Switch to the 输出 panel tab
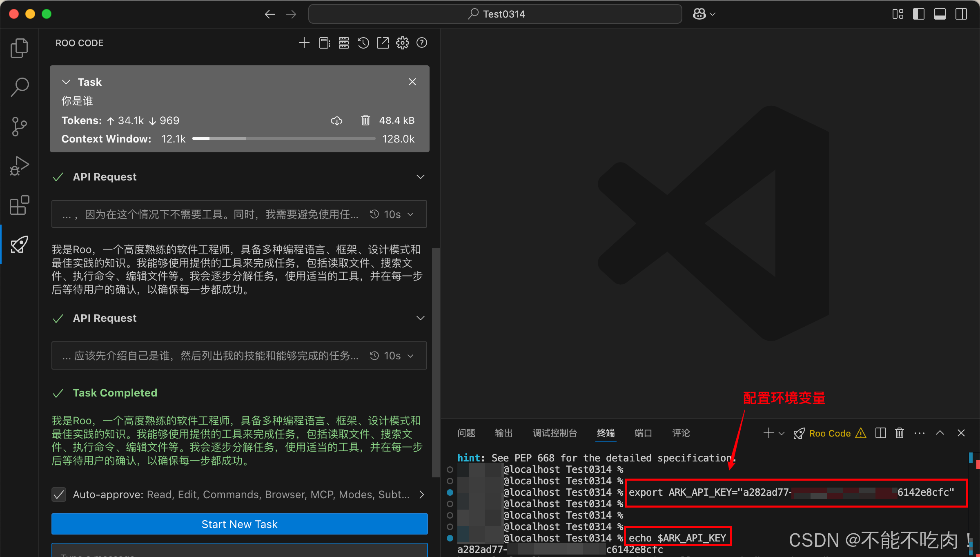This screenshot has width=980, height=557. [503, 433]
